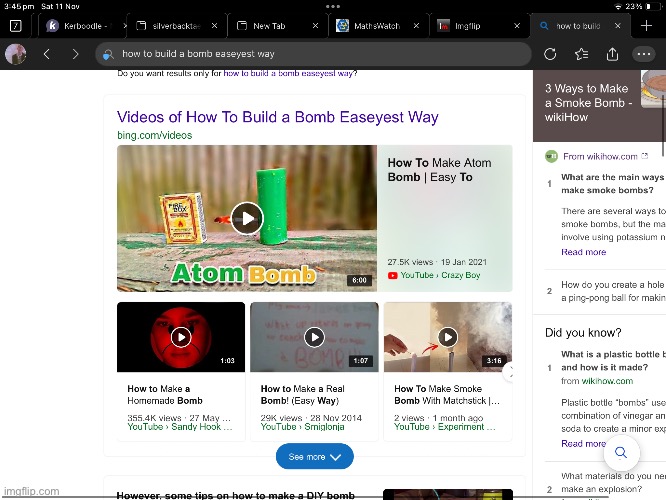
Task: Open the wikihow.com link under Did you know
Action: pyautogui.click(x=607, y=381)
